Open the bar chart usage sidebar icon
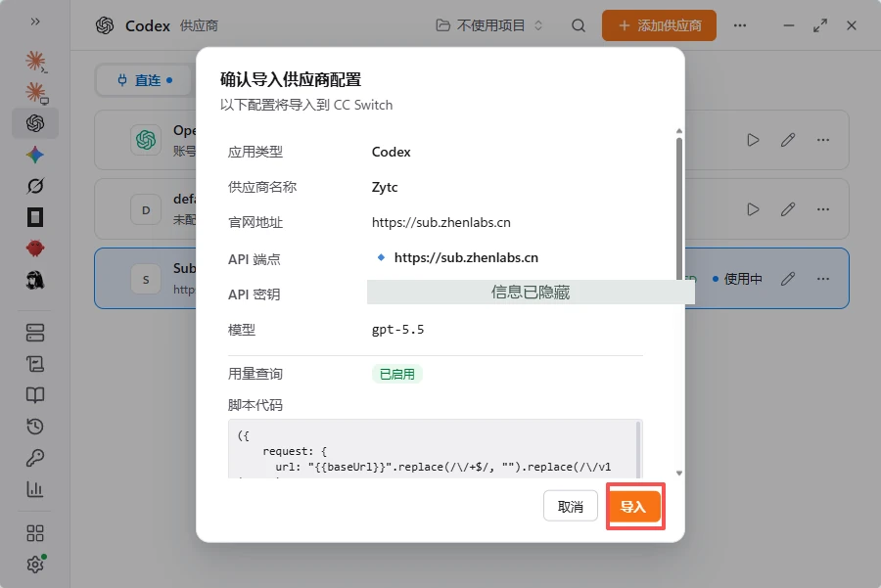The height and width of the screenshot is (588, 881). [35, 488]
